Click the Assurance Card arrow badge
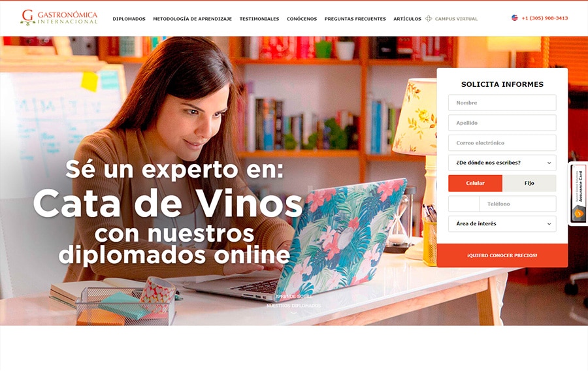The width and height of the screenshot is (588, 371). click(579, 213)
